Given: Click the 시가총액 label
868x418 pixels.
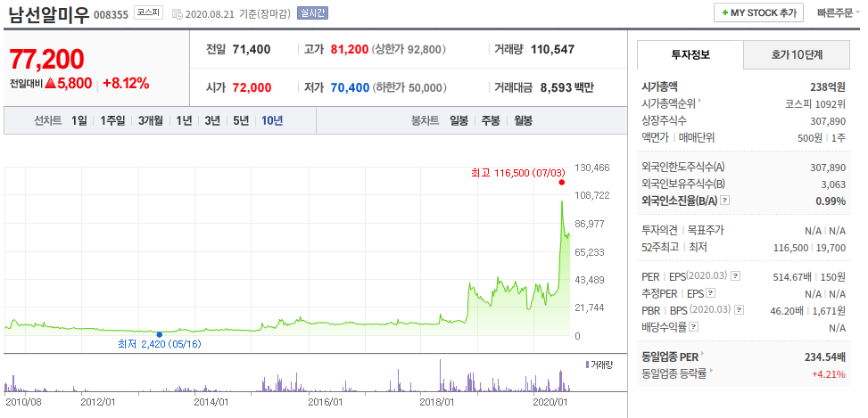Looking at the screenshot, I should click(x=660, y=86).
